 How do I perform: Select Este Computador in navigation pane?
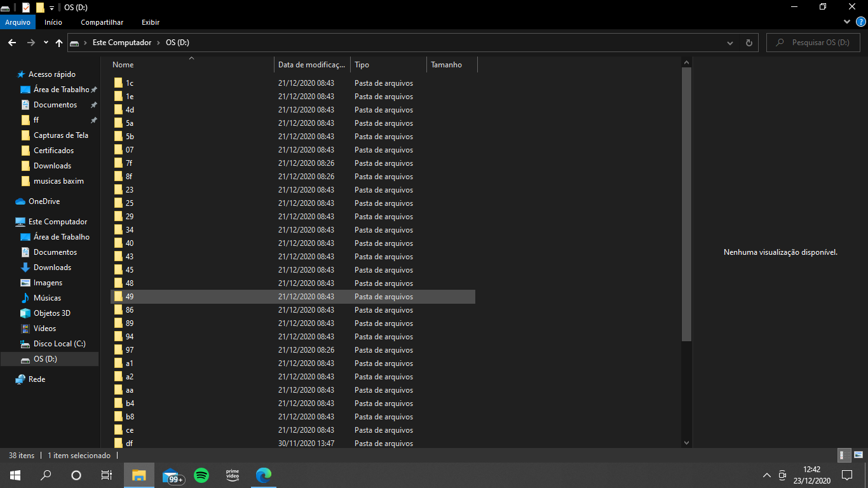point(58,222)
